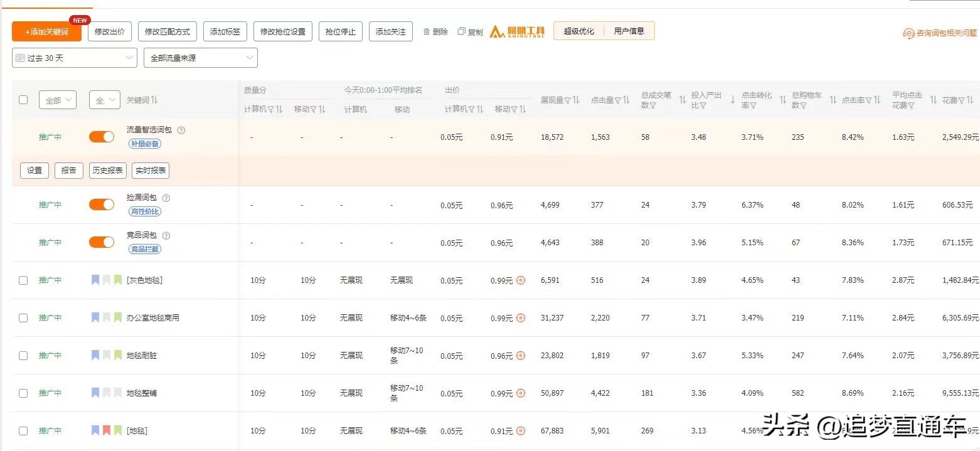980x451 pixels.
Task: Click the help question icon beside 流量智选词包
Action: click(x=183, y=130)
